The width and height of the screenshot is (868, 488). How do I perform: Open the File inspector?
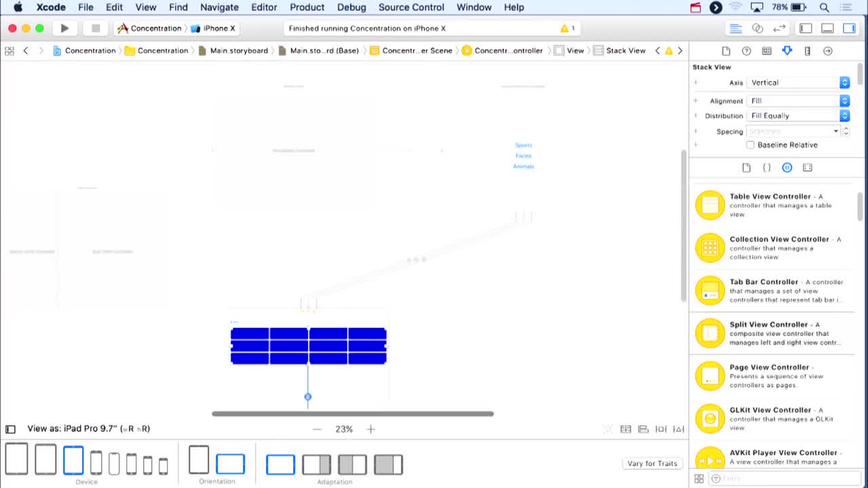pos(726,50)
